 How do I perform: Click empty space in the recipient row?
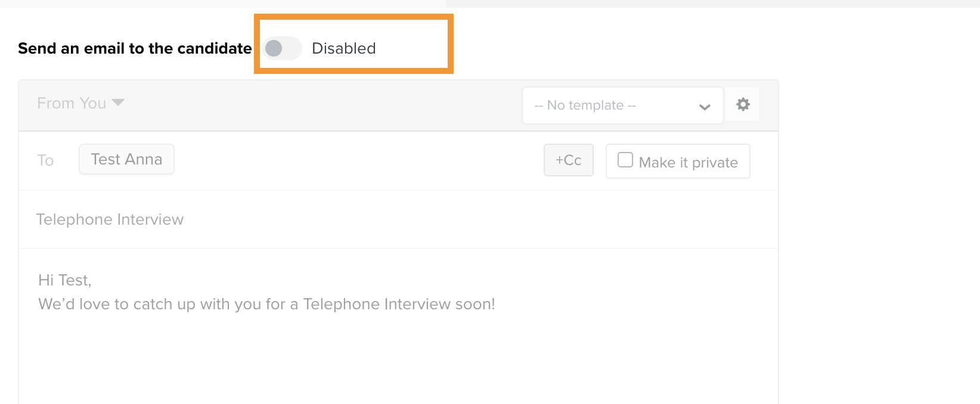pos(358,160)
